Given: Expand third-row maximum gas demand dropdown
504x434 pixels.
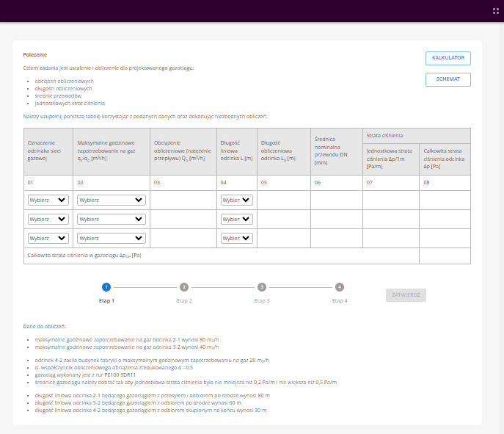Looking at the screenshot, I should tap(111, 238).
